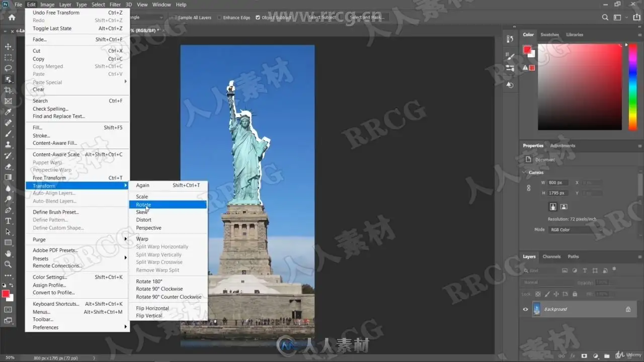Uncheck Object Subtract checkbox
This screenshot has width=644, height=362.
coord(258,18)
